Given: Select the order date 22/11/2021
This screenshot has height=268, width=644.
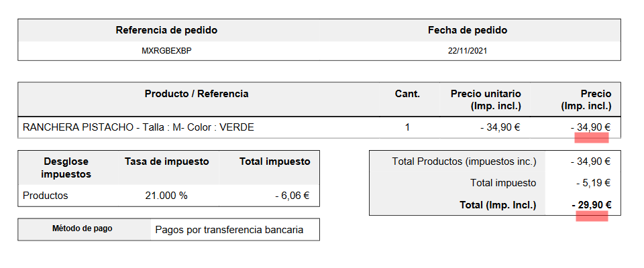Looking at the screenshot, I should tap(468, 52).
